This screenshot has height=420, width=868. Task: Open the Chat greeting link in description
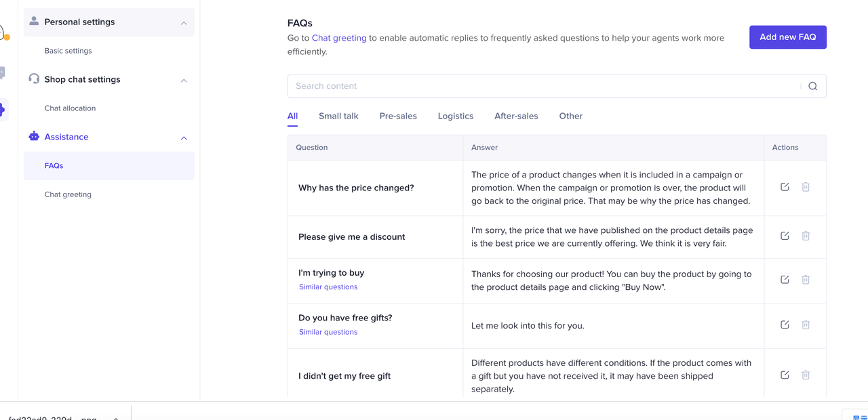(x=339, y=38)
